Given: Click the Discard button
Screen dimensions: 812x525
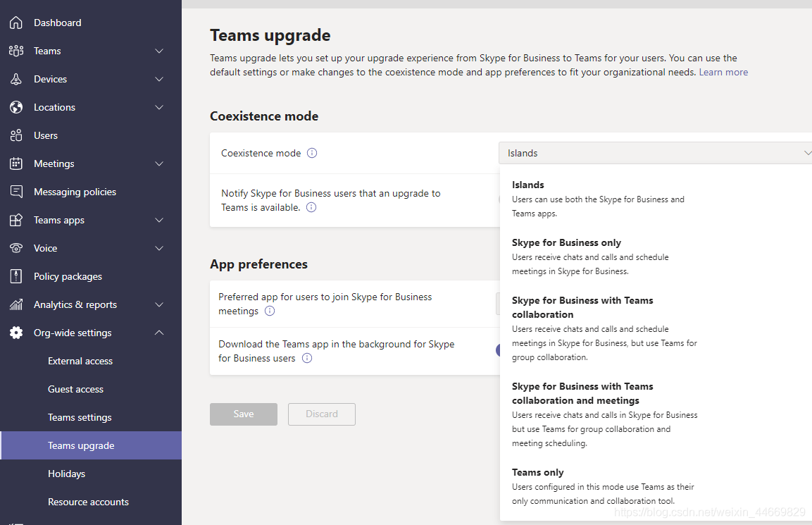Looking at the screenshot, I should 322,414.
